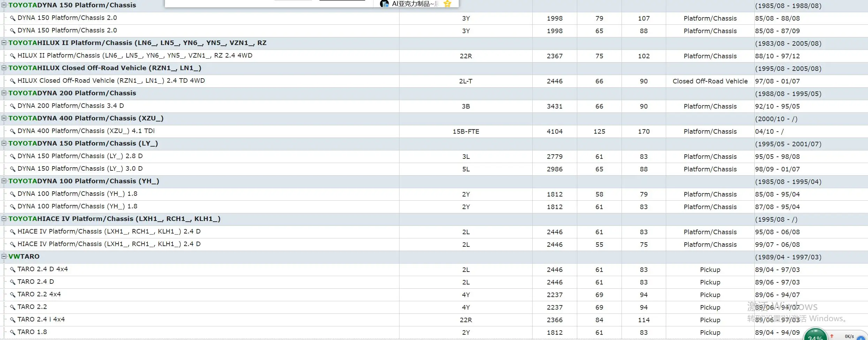
Task: Click magnifier icon beside TARO 1.8
Action: [13, 332]
